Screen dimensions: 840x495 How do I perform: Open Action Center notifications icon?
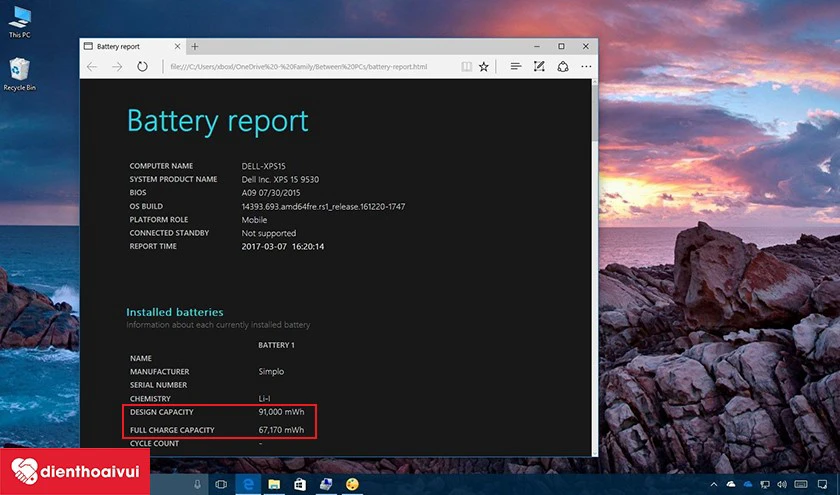pyautogui.click(x=822, y=485)
